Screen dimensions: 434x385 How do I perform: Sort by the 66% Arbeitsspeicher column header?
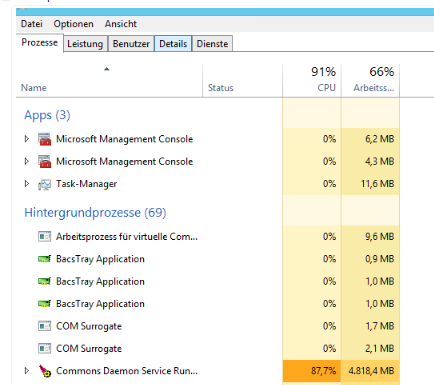click(370, 81)
